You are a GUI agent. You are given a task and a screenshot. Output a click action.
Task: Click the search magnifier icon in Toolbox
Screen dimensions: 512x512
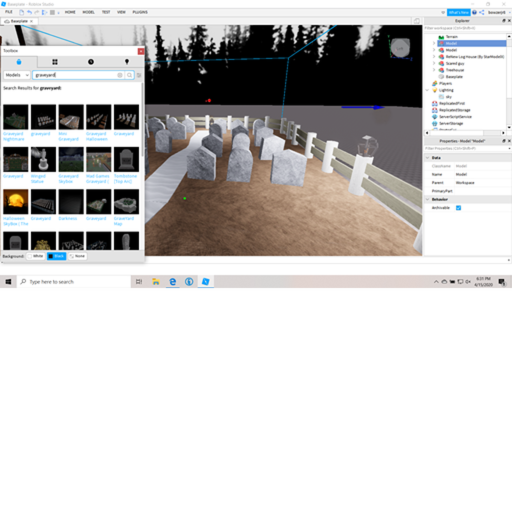coord(129,75)
